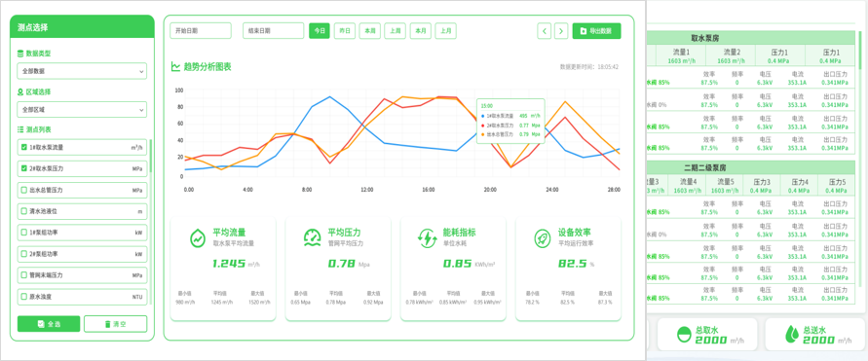
Task: Click the 流量5 cell in 二期二级泵房
Action: point(725,186)
